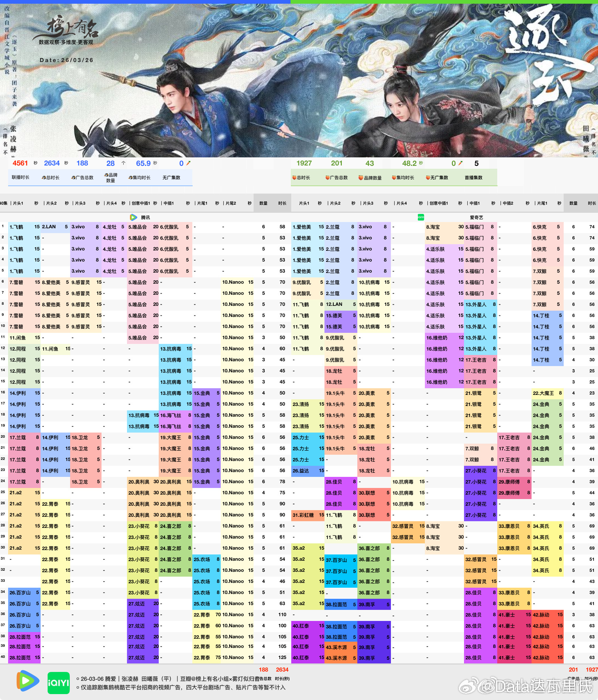Click the green 48.2 average duration value
598x700 pixels.
click(x=409, y=163)
